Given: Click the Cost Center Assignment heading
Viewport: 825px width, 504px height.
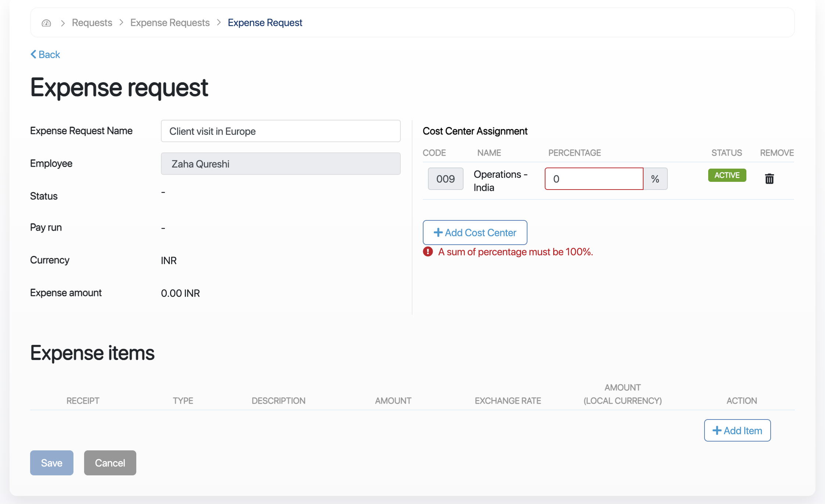Looking at the screenshot, I should (x=475, y=131).
